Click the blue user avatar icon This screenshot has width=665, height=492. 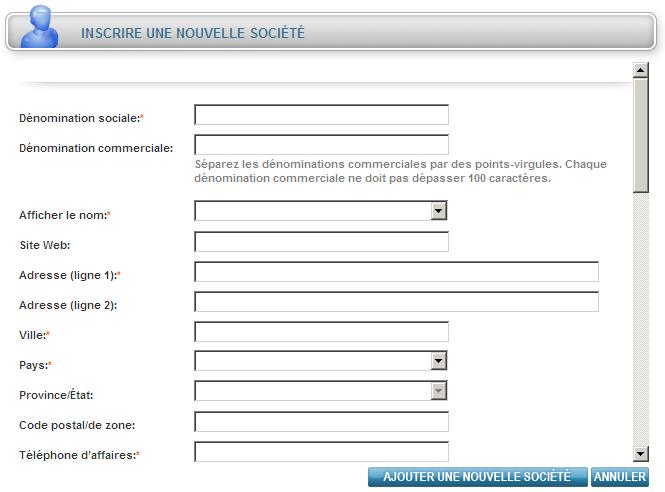[39, 26]
